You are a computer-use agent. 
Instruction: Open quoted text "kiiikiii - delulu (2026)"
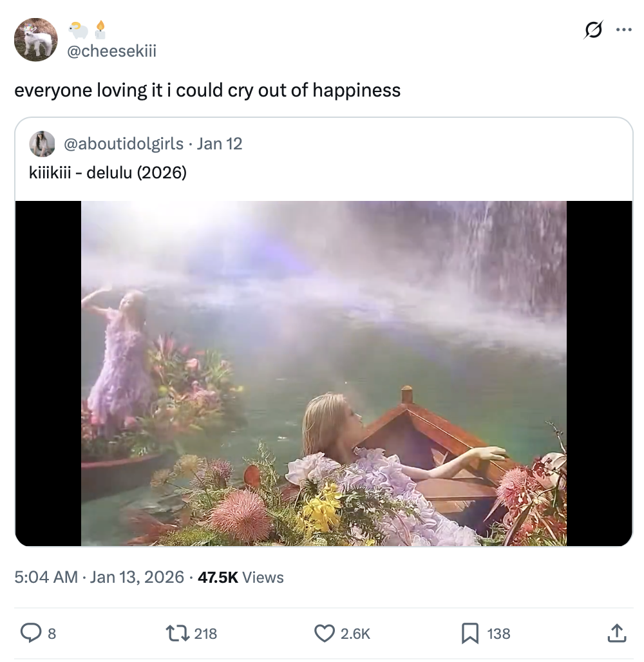[x=108, y=173]
